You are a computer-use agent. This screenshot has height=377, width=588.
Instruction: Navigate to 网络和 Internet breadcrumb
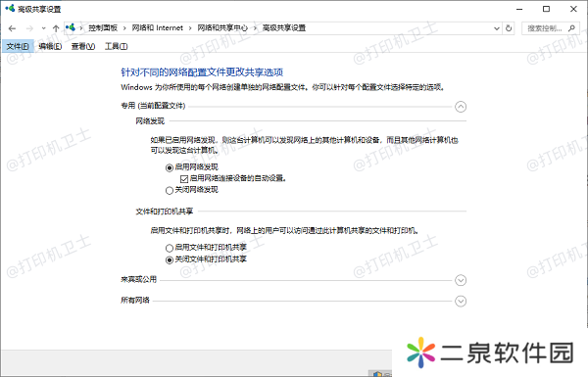pos(158,28)
